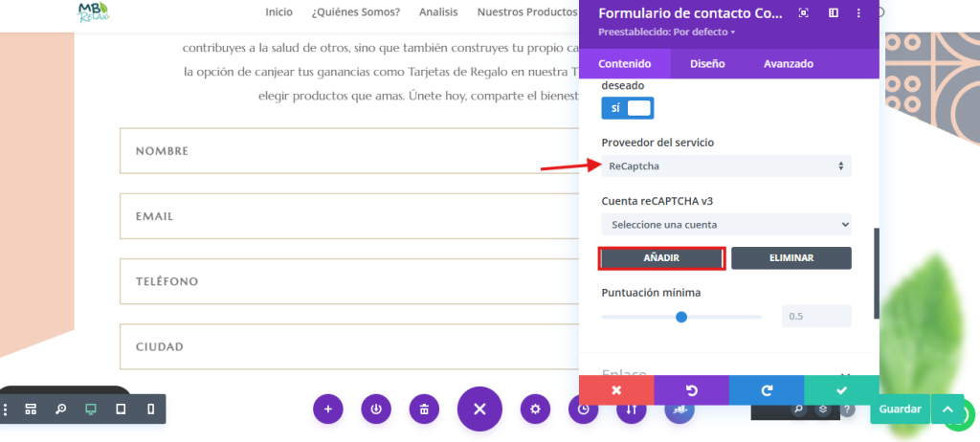
Task: Click the 'Puntuación mínima' label
Action: point(651,293)
